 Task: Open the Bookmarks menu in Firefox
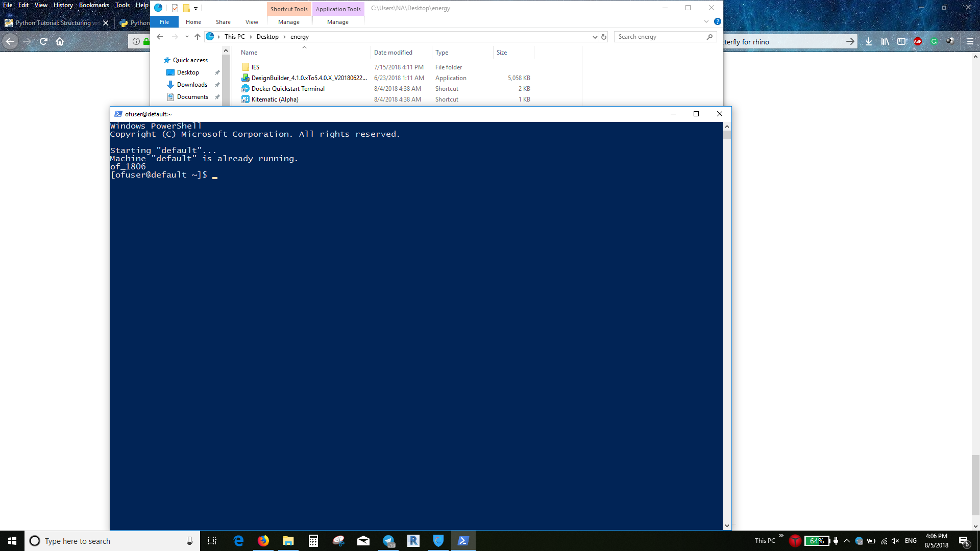(94, 5)
